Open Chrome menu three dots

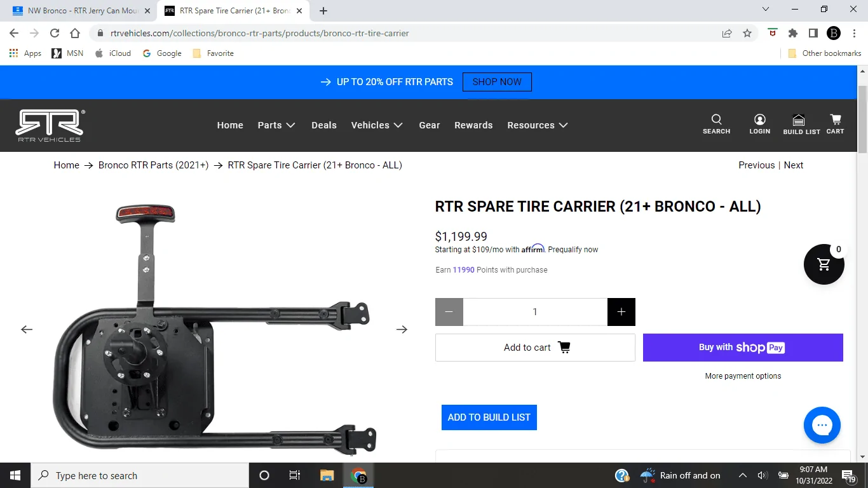(x=853, y=33)
